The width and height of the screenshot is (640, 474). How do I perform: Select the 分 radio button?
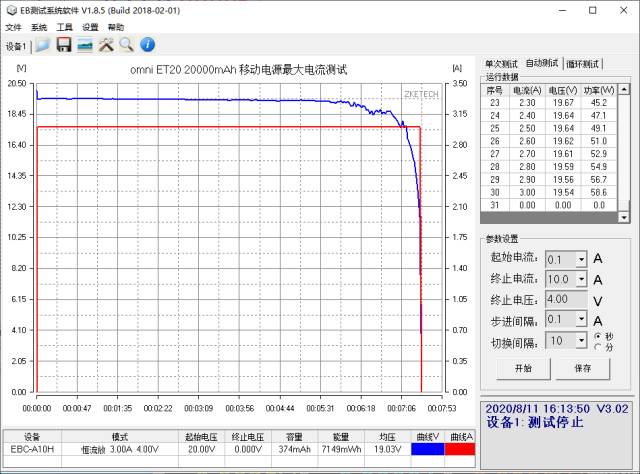(598, 347)
